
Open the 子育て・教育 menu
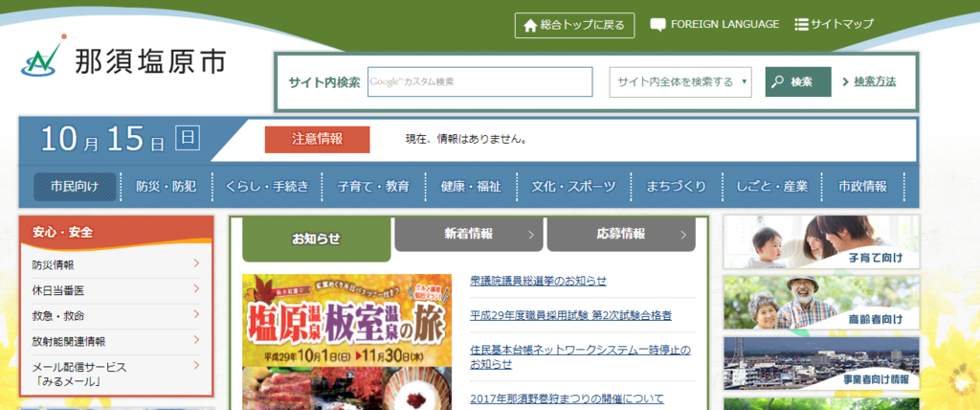click(x=373, y=187)
